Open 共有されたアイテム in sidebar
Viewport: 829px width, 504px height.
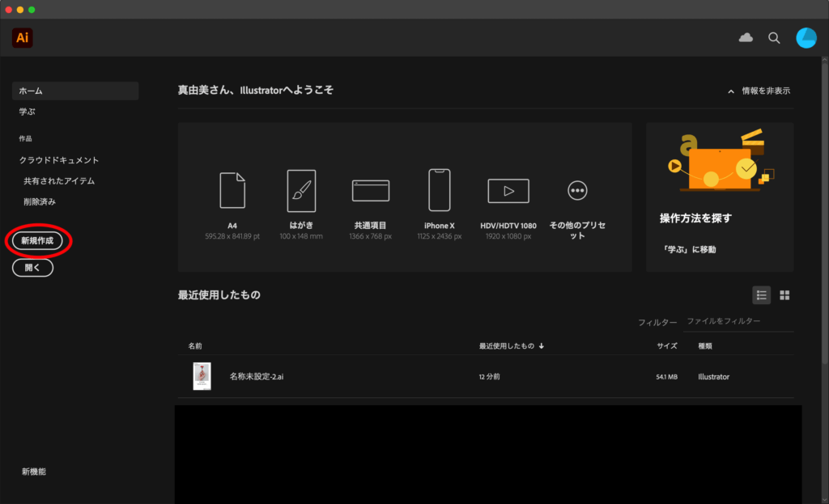coord(59,180)
